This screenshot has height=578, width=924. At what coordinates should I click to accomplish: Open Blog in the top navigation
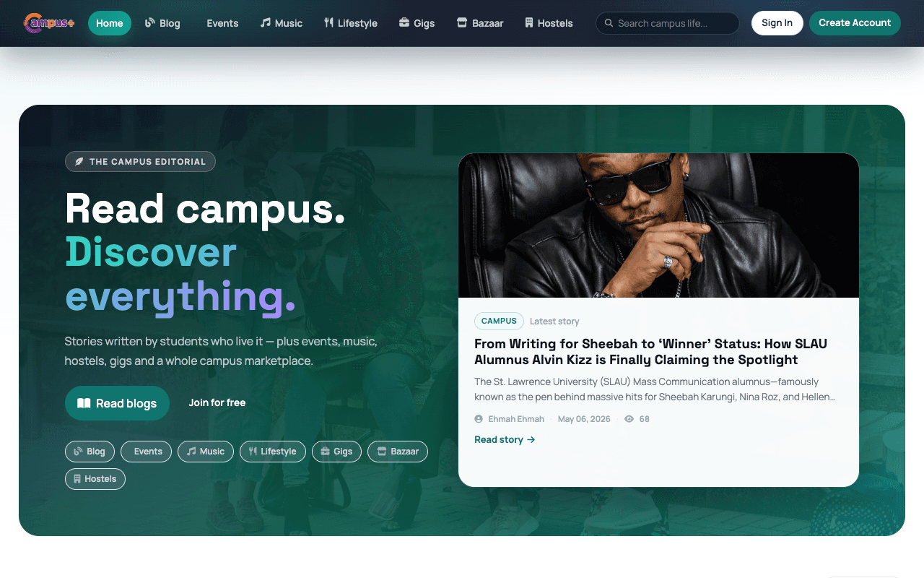162,23
